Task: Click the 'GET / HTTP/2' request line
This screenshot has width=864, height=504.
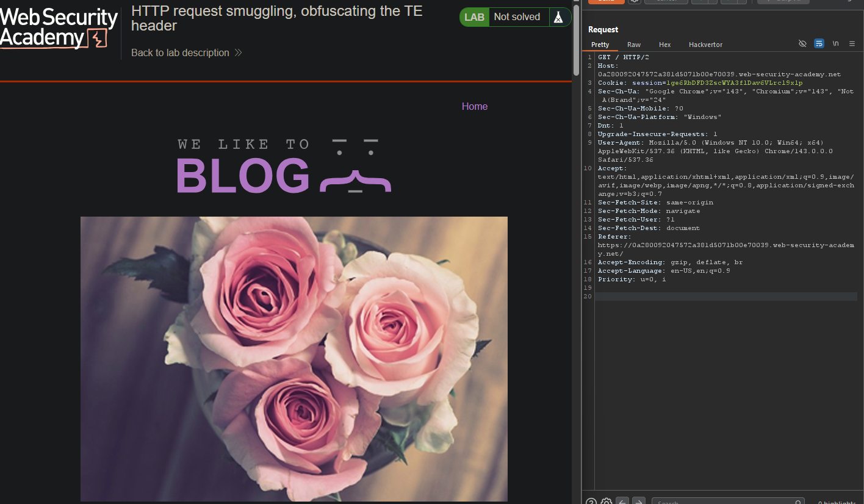Action: tap(624, 57)
